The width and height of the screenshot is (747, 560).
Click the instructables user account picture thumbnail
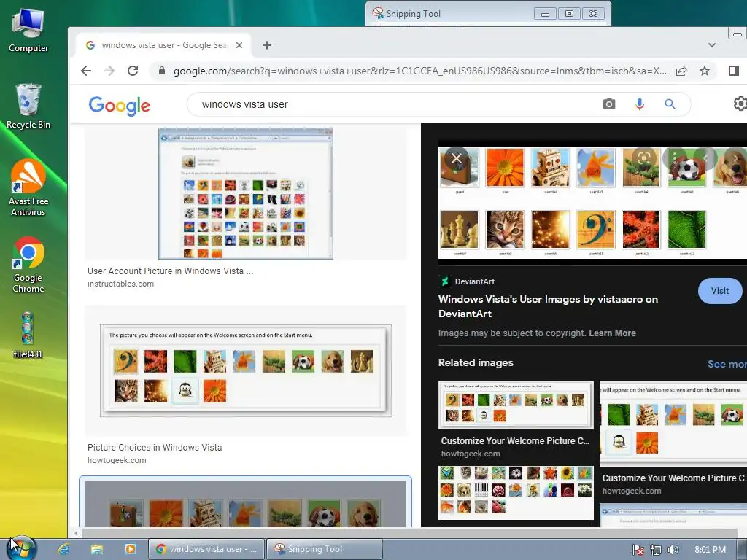click(x=245, y=193)
